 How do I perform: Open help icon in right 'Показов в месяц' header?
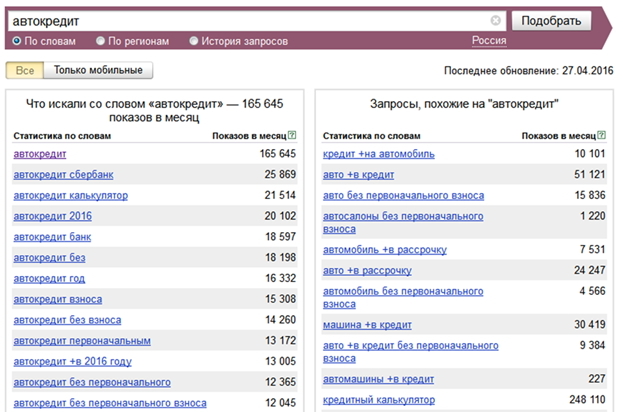(x=602, y=135)
